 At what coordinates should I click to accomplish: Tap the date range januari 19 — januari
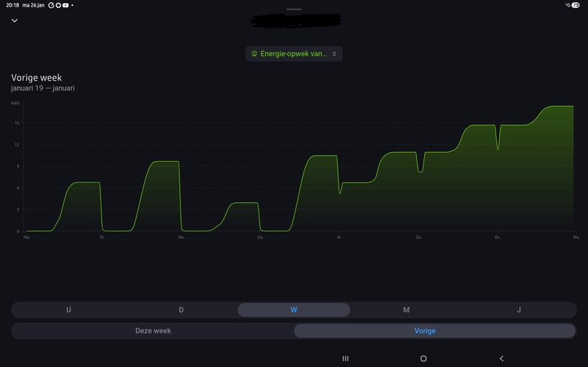(x=43, y=88)
